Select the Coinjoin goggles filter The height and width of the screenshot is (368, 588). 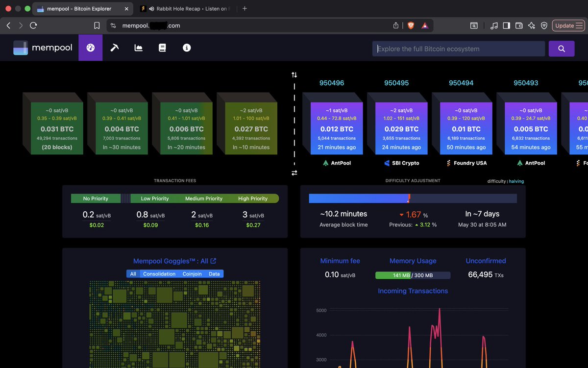192,274
